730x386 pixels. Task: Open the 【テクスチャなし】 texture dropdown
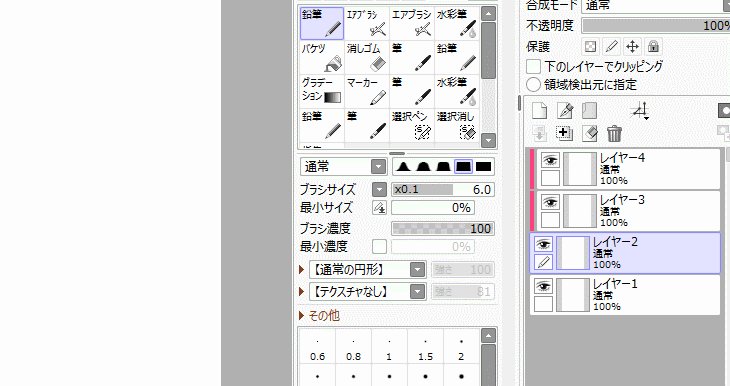coord(368,291)
